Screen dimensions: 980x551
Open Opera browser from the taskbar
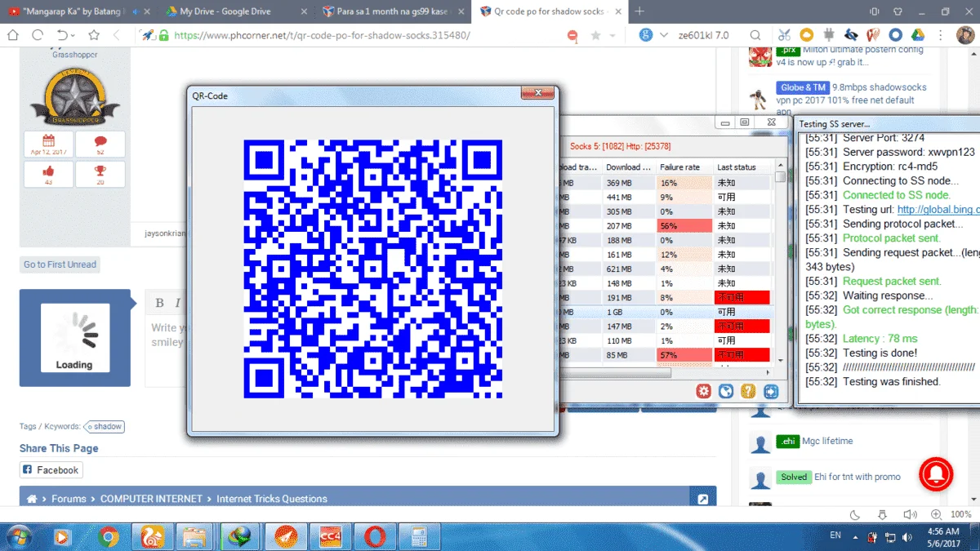[x=375, y=537]
